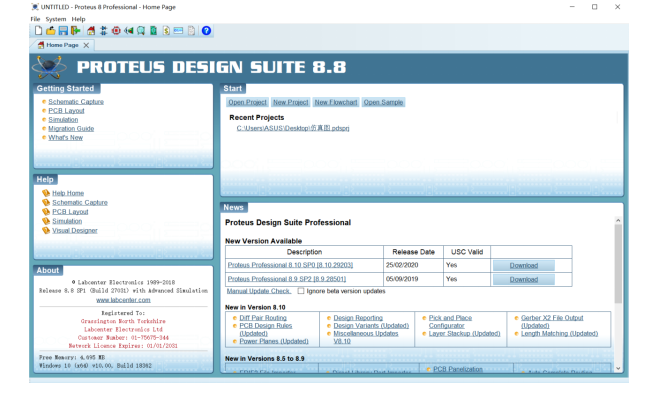Click the New Project blank page icon

pyautogui.click(x=39, y=31)
